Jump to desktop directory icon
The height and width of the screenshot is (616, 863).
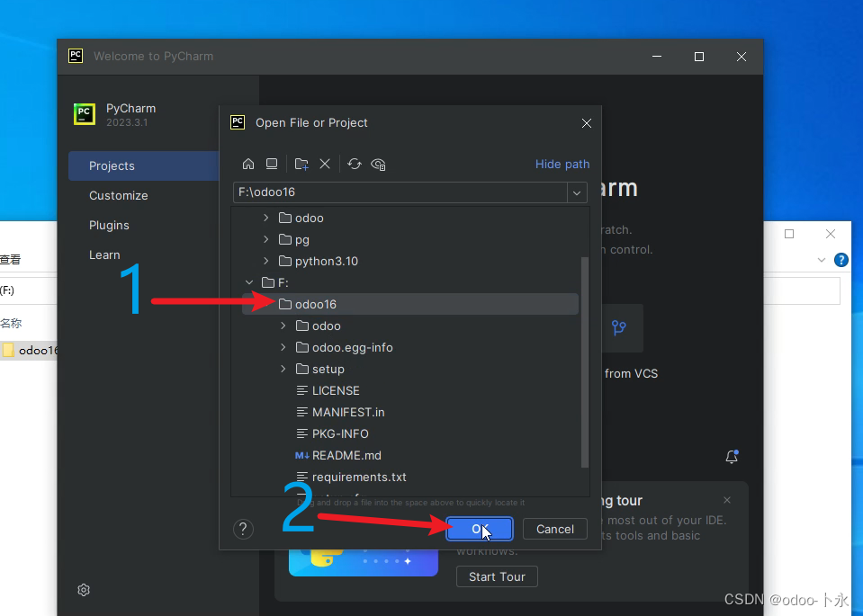272,164
